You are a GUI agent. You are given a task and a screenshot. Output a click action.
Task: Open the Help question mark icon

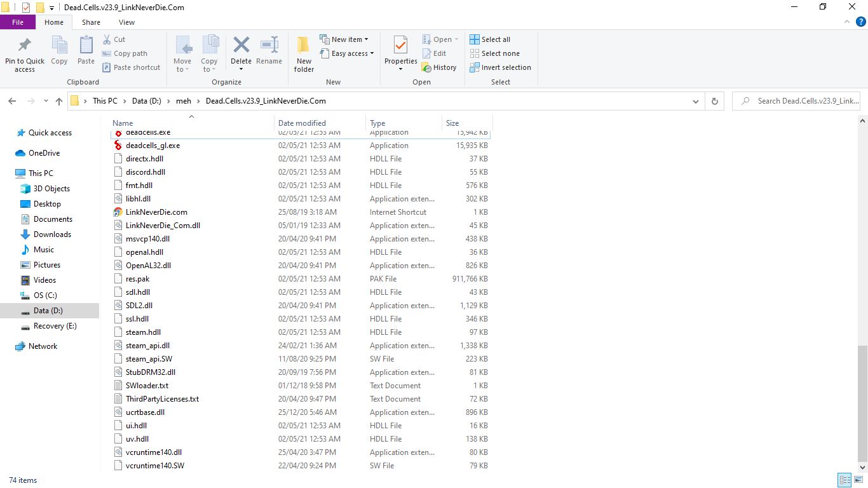(x=861, y=22)
